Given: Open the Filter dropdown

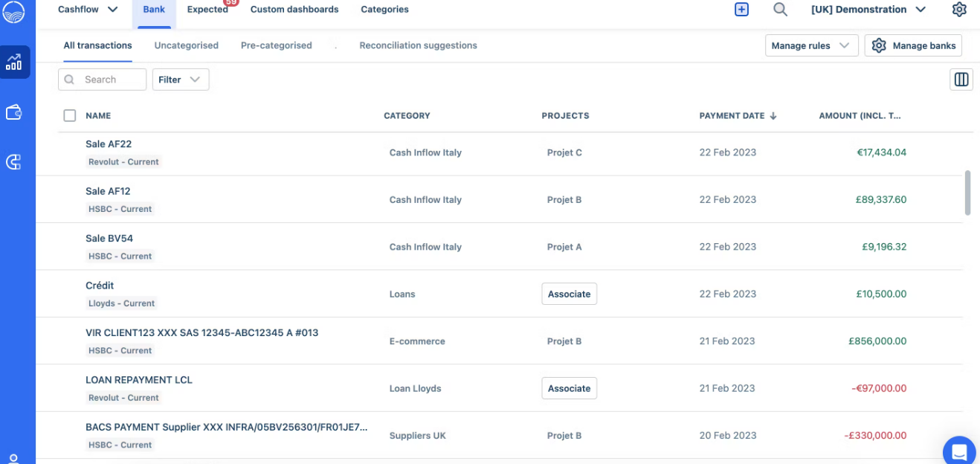Looking at the screenshot, I should point(181,80).
